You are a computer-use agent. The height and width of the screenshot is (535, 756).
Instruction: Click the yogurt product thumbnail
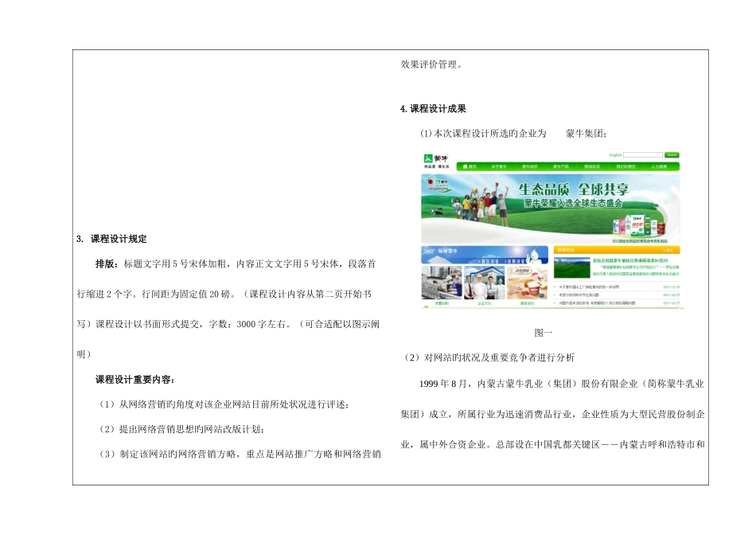tap(527, 282)
